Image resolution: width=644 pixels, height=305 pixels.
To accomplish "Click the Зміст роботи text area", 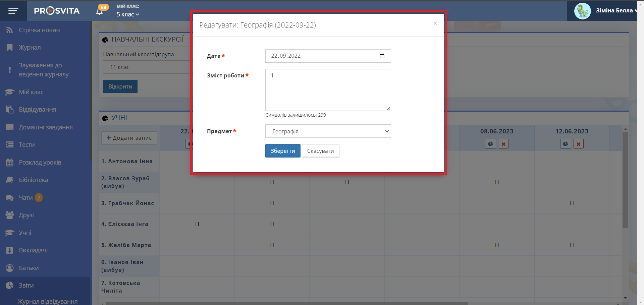I will click(328, 90).
